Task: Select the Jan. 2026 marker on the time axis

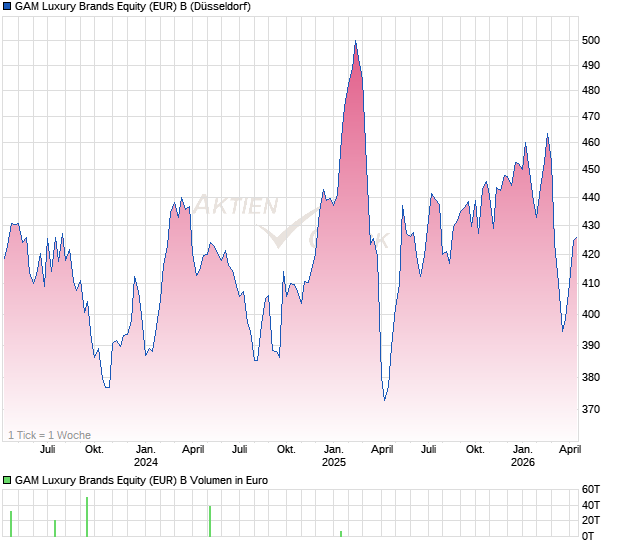Action: 522,455
